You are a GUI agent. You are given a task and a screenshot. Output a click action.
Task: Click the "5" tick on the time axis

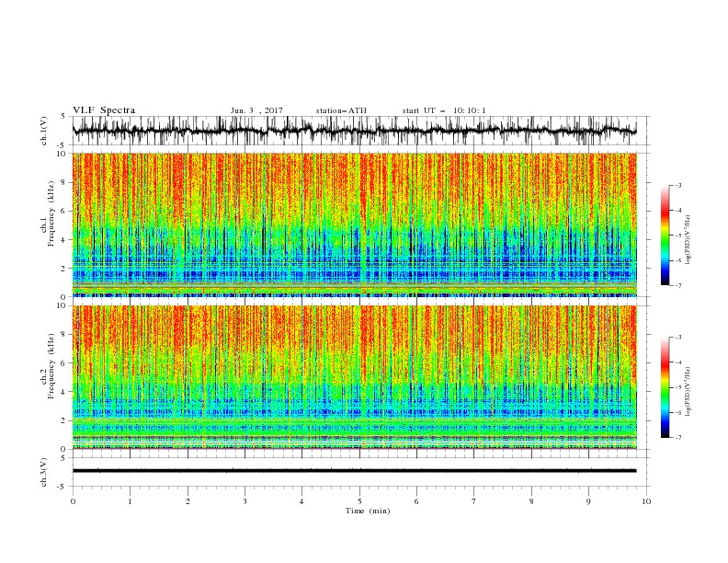click(x=359, y=501)
